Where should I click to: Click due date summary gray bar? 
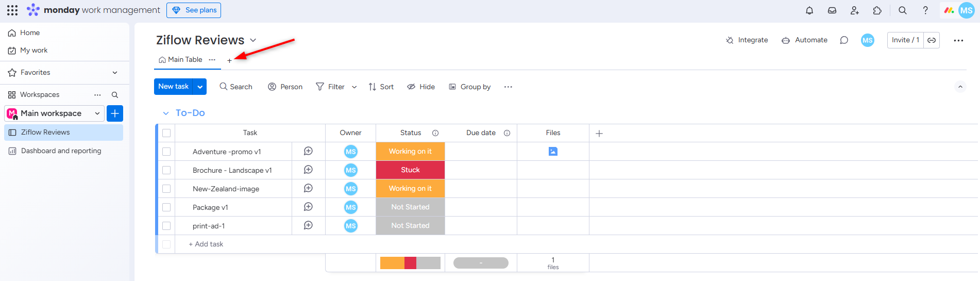[x=481, y=263]
